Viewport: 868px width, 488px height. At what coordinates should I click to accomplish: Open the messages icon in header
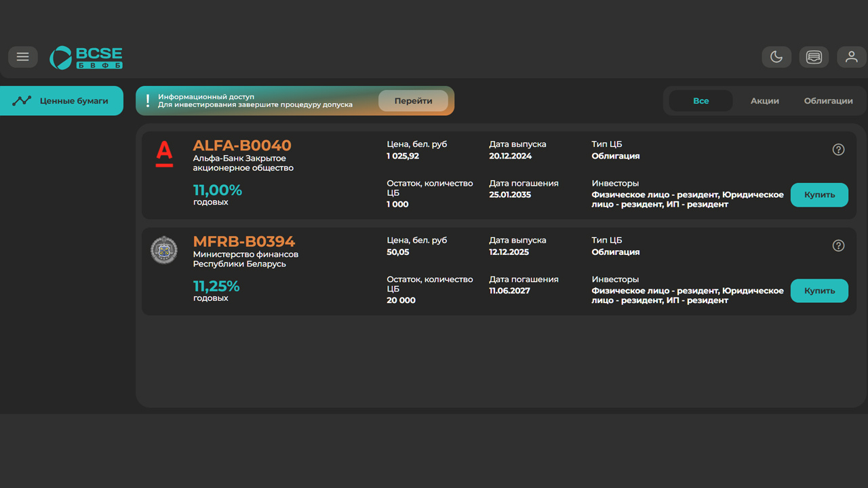click(x=814, y=57)
